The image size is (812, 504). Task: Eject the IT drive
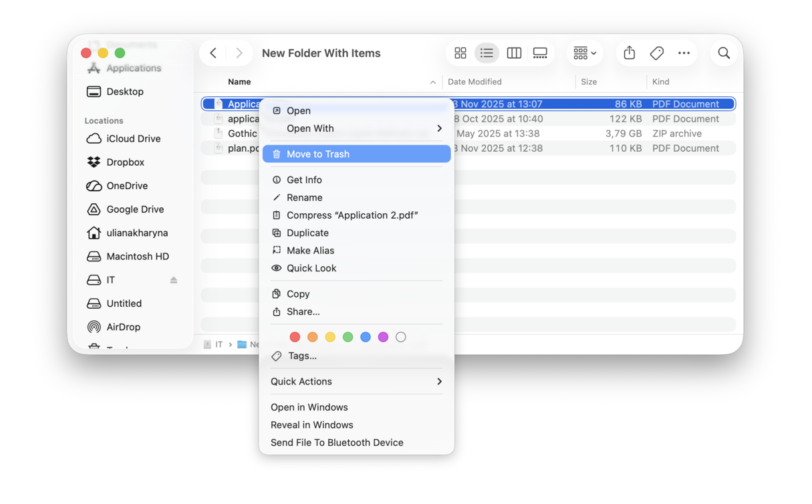(174, 279)
